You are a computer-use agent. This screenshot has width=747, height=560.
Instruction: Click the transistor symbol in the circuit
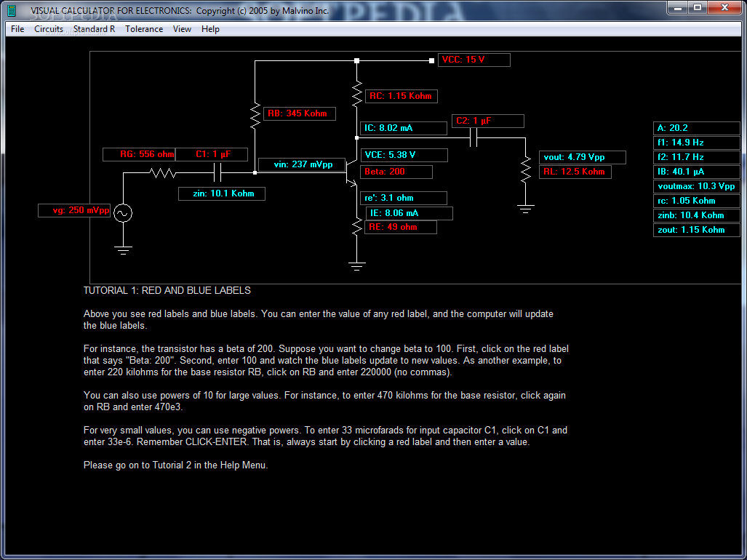352,173
